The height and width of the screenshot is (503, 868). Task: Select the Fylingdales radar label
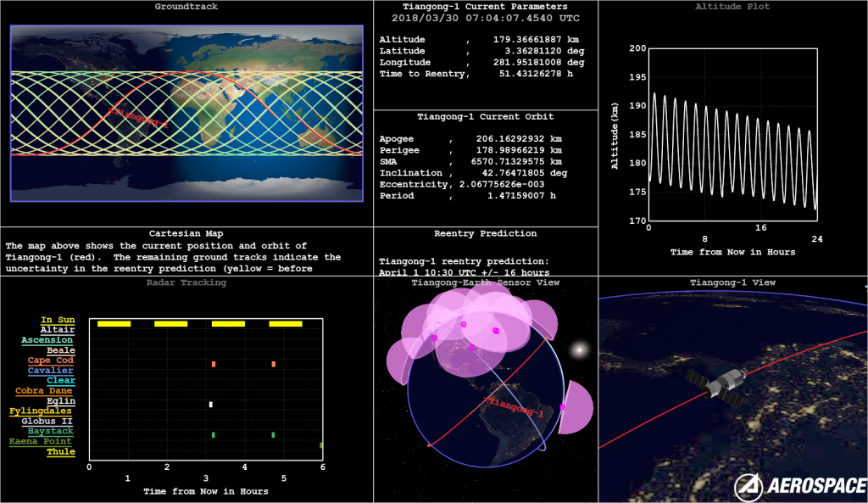coord(42,411)
